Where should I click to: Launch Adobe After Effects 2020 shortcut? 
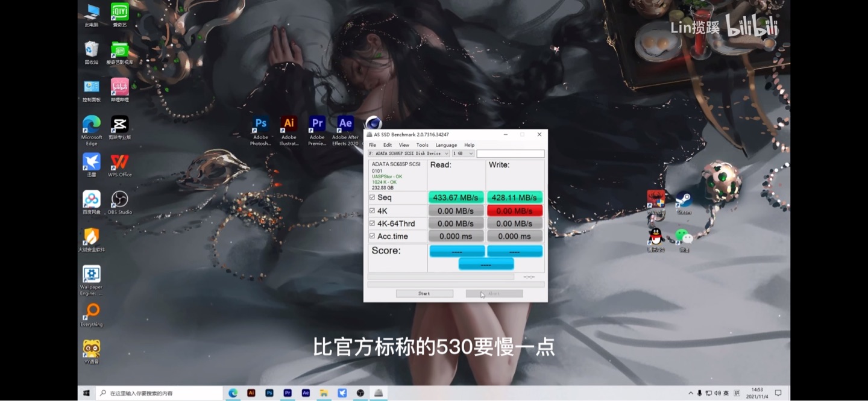pos(345,130)
